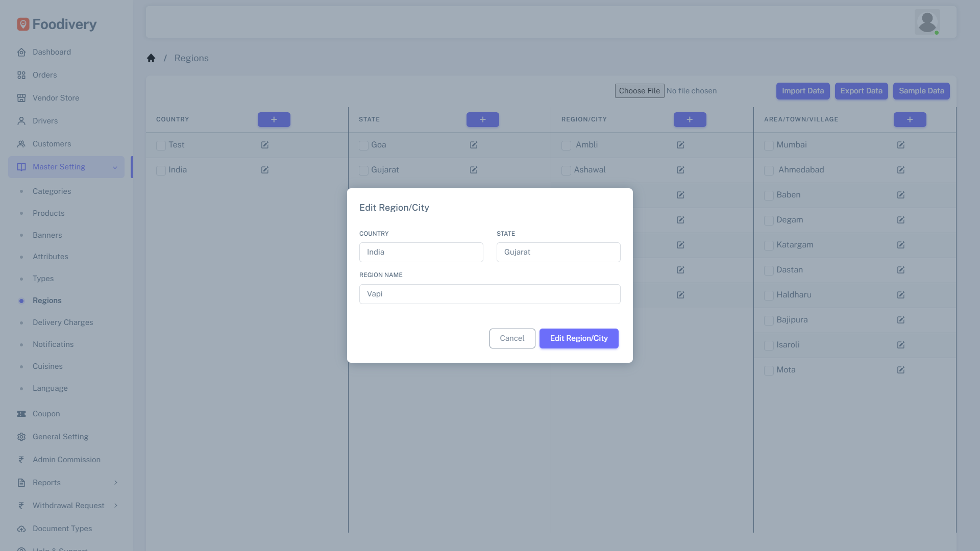Edit the India country entry
The width and height of the screenshot is (980, 551).
coord(265,170)
